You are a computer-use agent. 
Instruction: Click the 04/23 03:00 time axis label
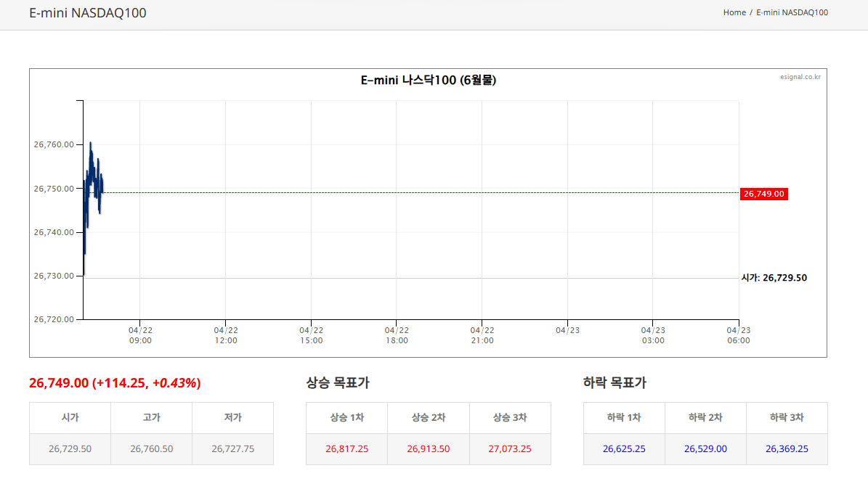click(653, 335)
